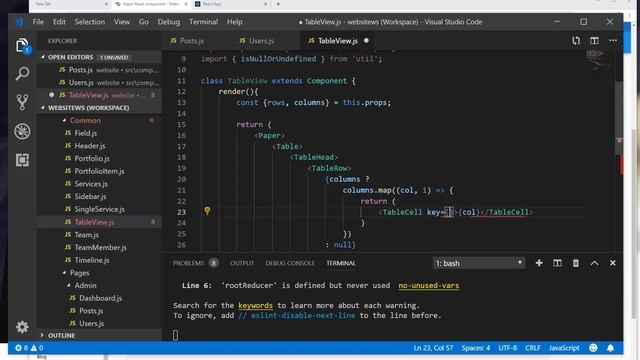Open Sidebar.js in explorer tree
The image size is (640, 360).
[99, 196]
